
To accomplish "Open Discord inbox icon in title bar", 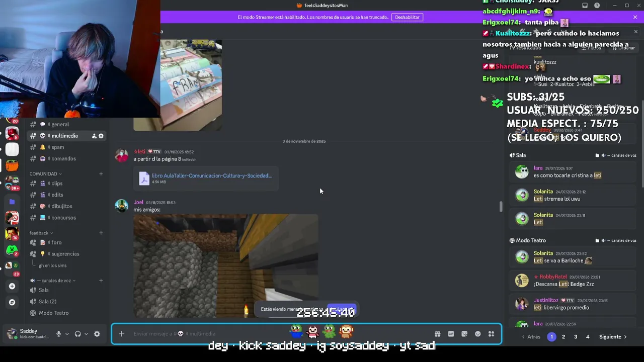I will tap(585, 6).
